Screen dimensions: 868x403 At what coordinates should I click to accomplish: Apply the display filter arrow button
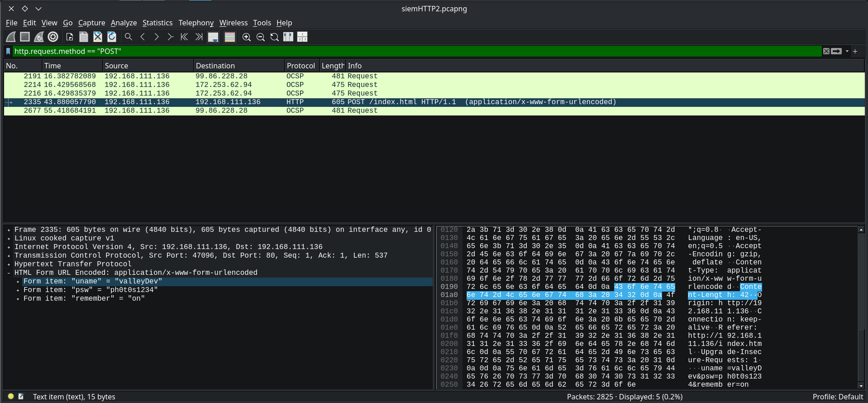click(836, 51)
